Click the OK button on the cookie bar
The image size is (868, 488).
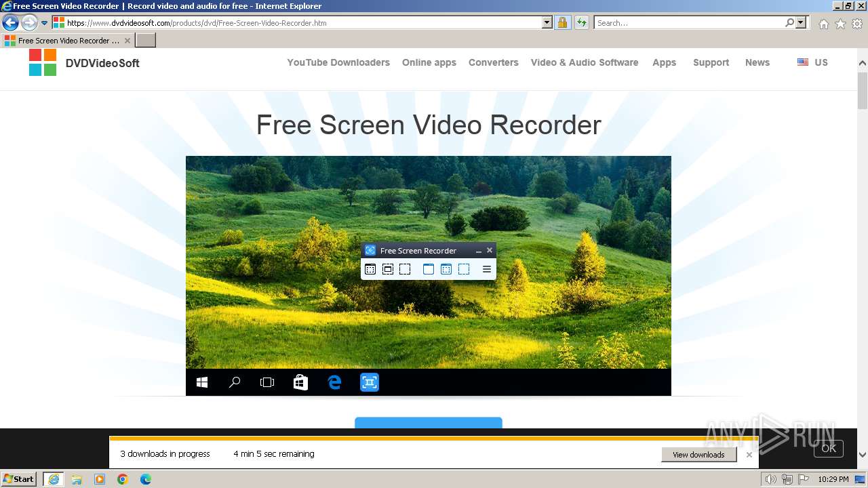(x=829, y=449)
